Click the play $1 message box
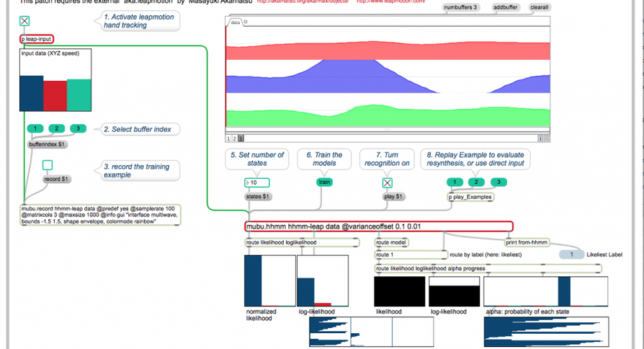The height and width of the screenshot is (349, 644). click(x=393, y=196)
